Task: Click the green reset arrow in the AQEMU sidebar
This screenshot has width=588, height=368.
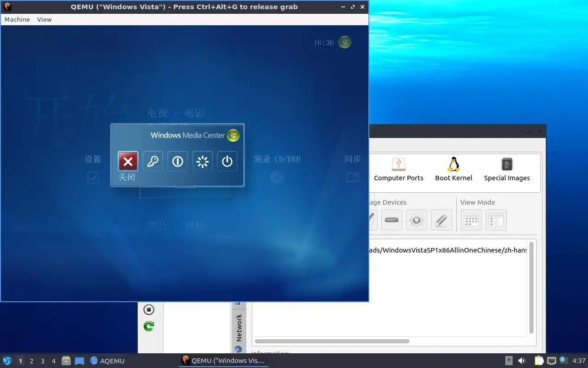Action: tap(149, 326)
